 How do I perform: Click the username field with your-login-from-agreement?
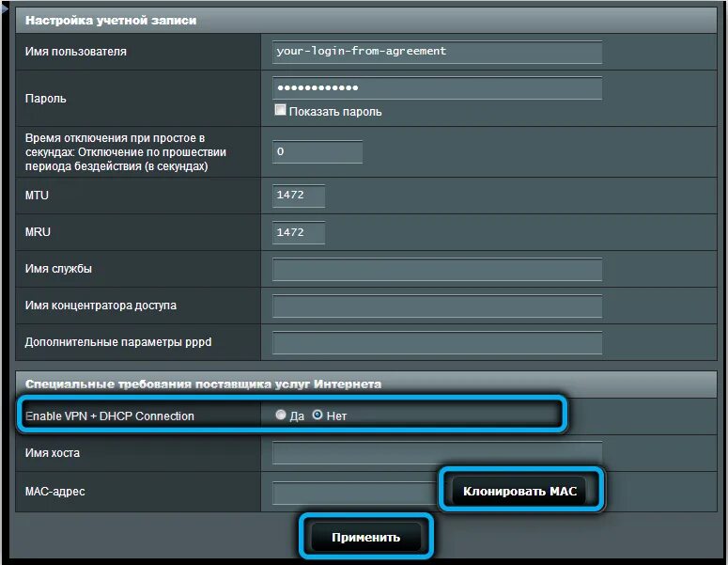[x=437, y=52]
